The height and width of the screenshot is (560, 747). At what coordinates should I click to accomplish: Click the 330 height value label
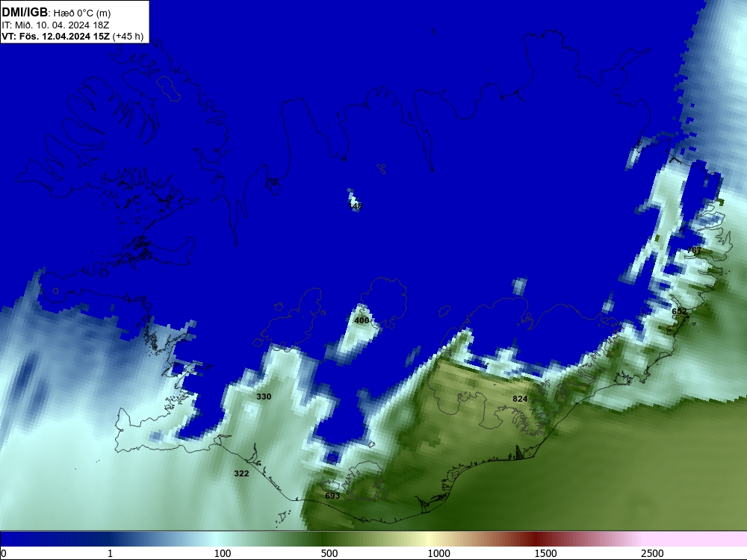(264, 396)
